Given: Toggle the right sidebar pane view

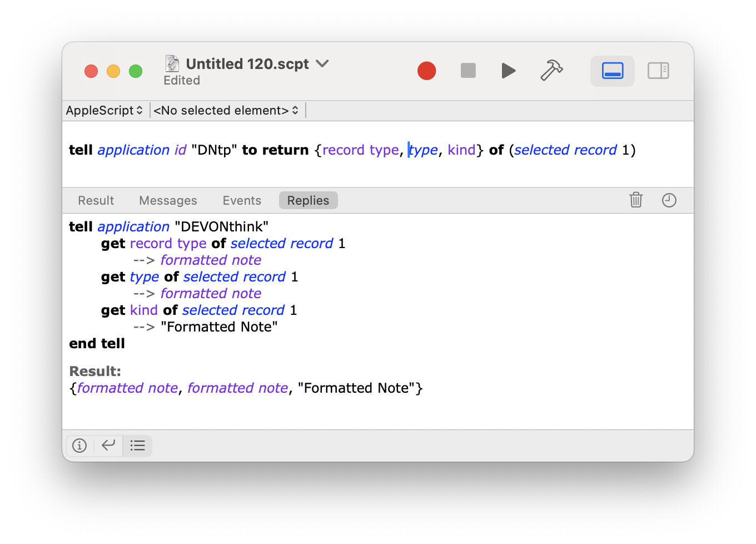Looking at the screenshot, I should click(658, 71).
